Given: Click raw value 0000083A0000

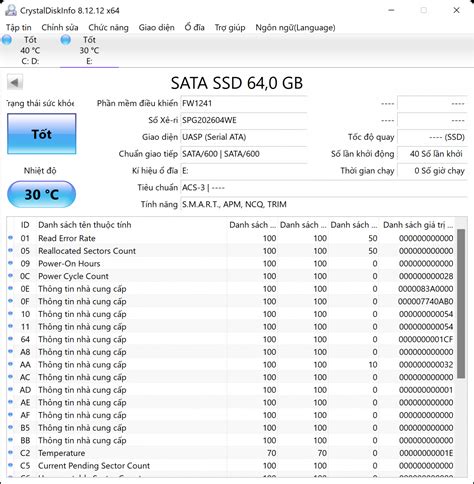Looking at the screenshot, I should [x=426, y=289].
